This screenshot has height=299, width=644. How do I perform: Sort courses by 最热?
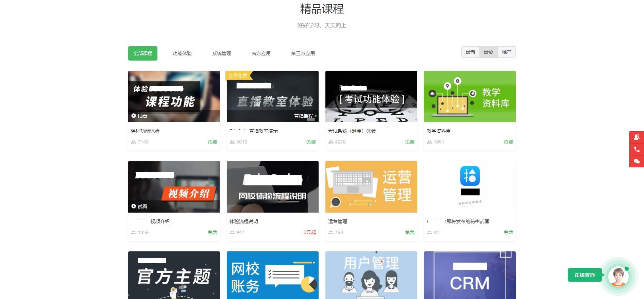coord(488,52)
